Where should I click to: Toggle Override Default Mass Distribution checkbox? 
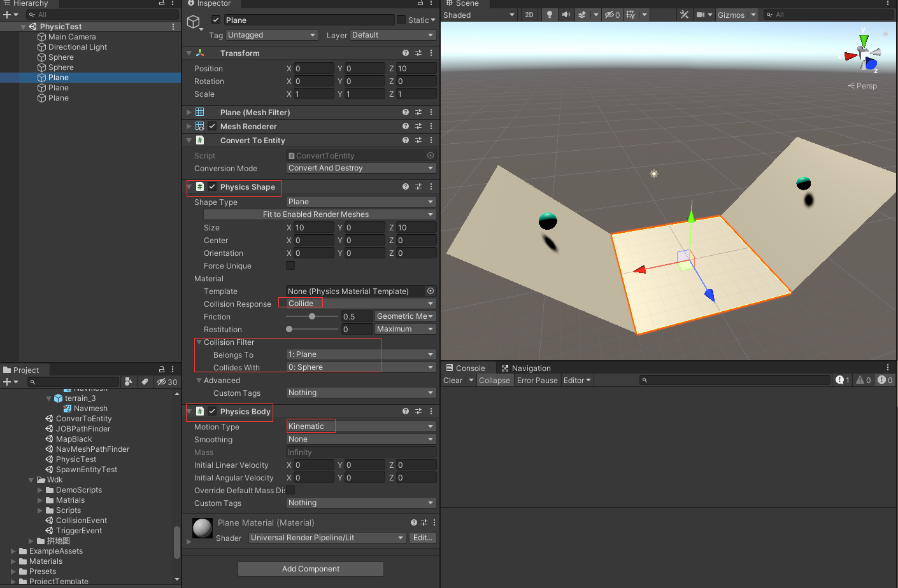point(290,490)
